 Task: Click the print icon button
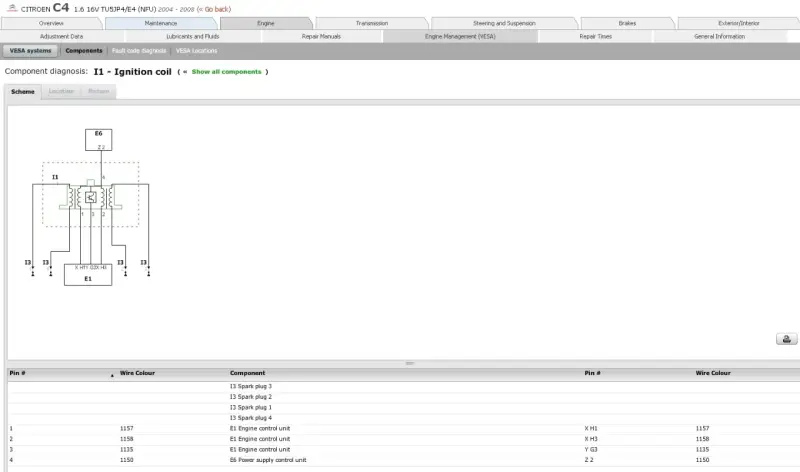click(x=786, y=339)
